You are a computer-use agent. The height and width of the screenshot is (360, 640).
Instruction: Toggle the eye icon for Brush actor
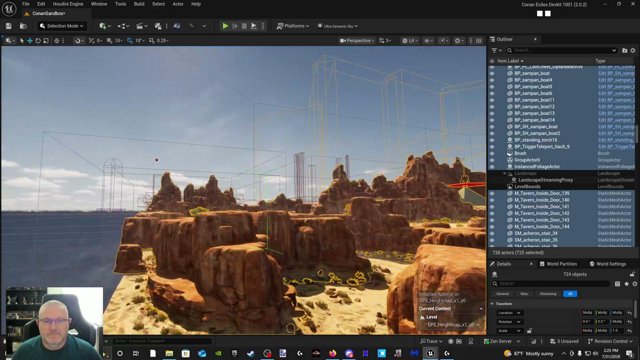click(x=492, y=153)
